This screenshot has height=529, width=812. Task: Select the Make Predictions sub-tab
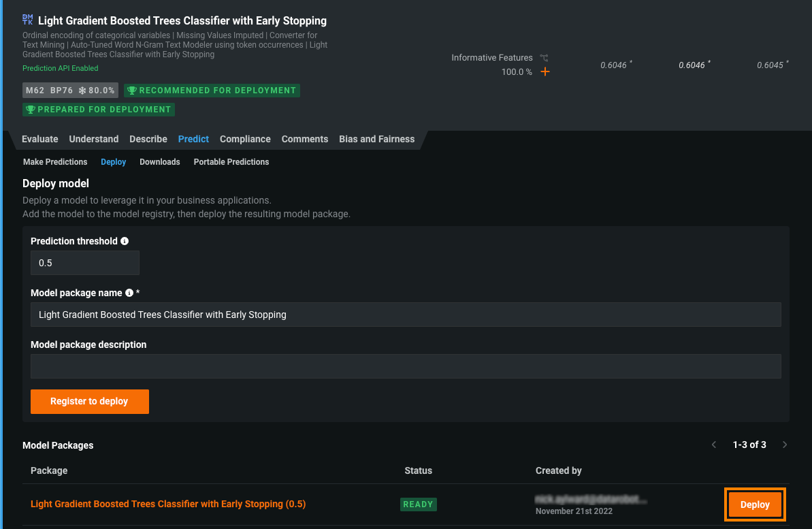pos(55,162)
